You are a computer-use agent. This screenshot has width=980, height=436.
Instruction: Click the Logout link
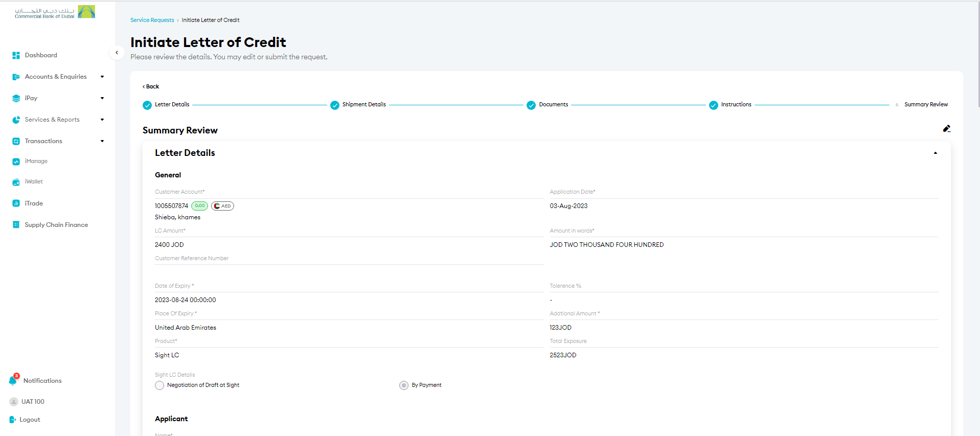(30, 420)
